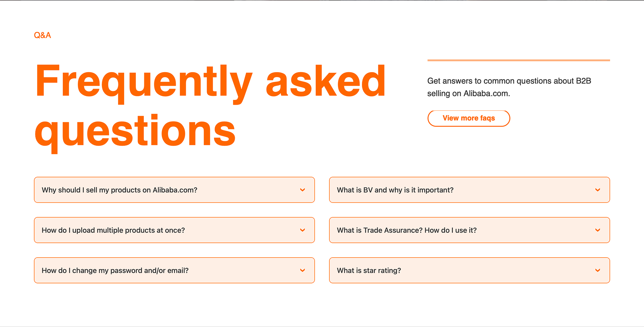Image resolution: width=644 pixels, height=327 pixels.
Task: Click chevron beside change password question
Action: click(x=302, y=270)
